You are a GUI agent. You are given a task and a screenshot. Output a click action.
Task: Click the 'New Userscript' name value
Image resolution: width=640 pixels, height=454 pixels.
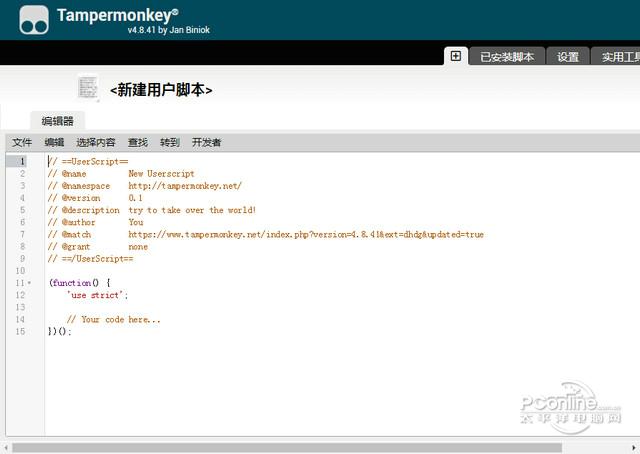[161, 174]
